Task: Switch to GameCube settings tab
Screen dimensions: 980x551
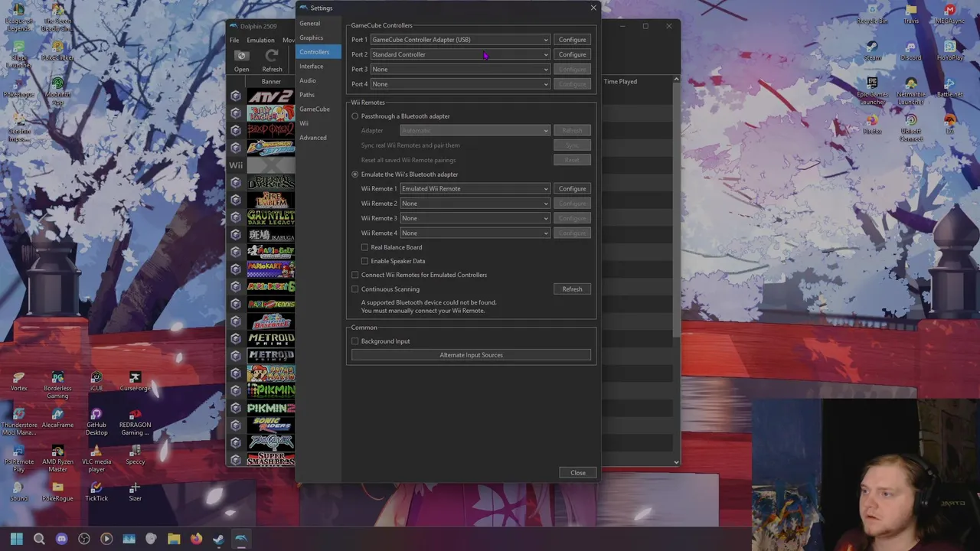Action: point(318,109)
